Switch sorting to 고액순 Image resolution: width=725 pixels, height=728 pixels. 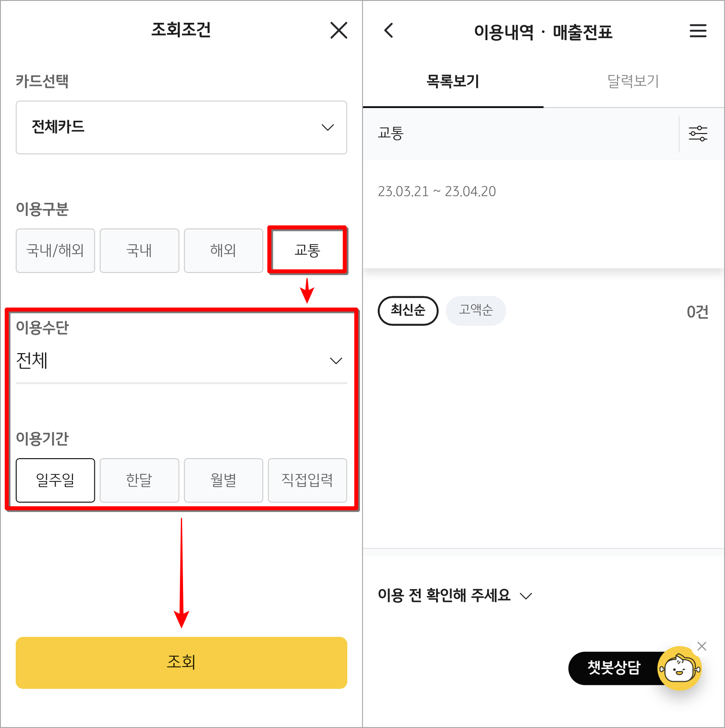pyautogui.click(x=476, y=311)
